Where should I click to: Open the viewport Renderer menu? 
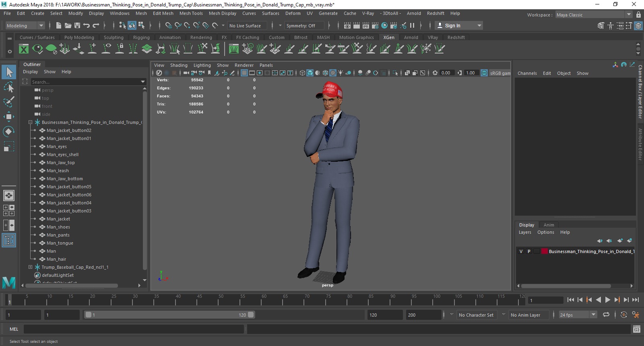pos(244,65)
